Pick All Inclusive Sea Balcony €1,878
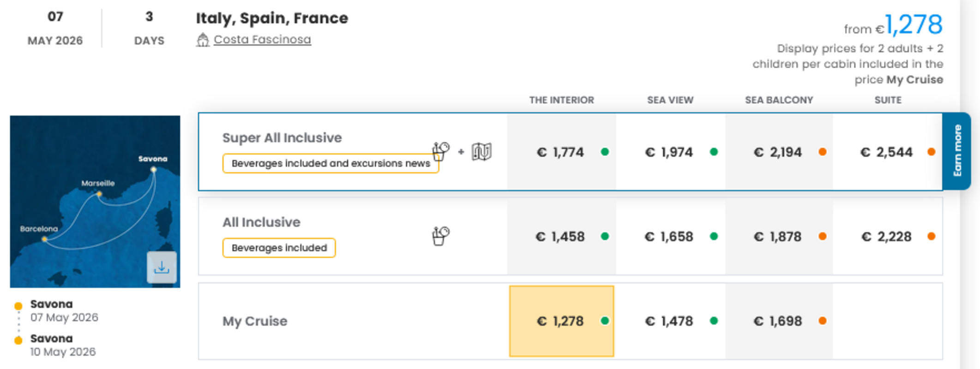980x369 pixels. coord(779,237)
